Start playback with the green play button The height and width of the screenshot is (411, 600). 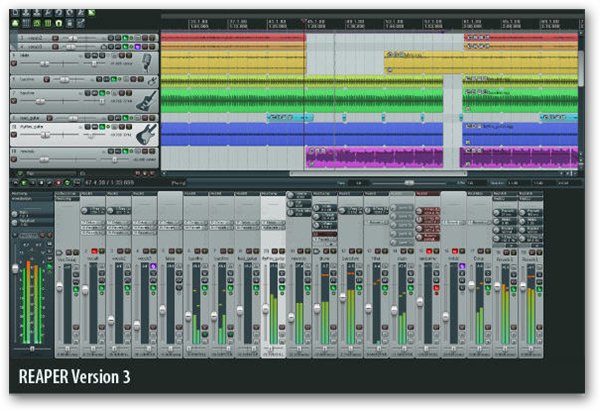point(24,183)
